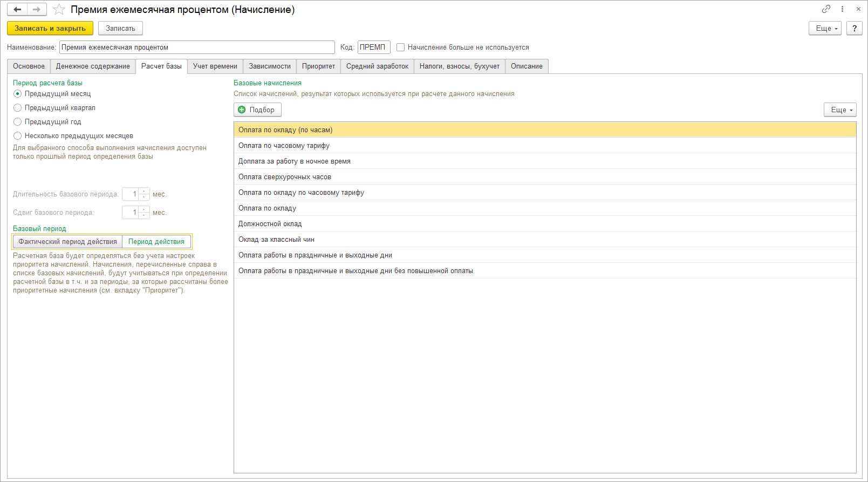The image size is (868, 482).
Task: Select row Оплата по окладу по часовому тарифу
Action: pos(545,193)
